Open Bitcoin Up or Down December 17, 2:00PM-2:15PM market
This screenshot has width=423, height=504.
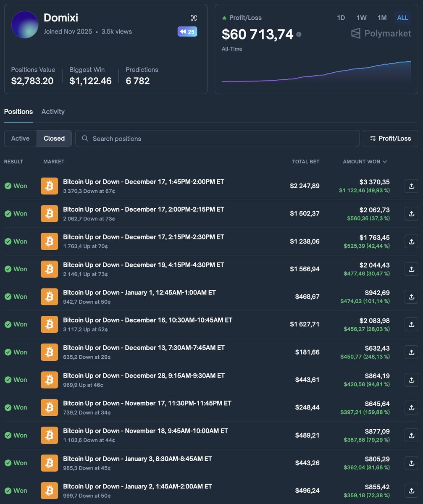tap(144, 210)
